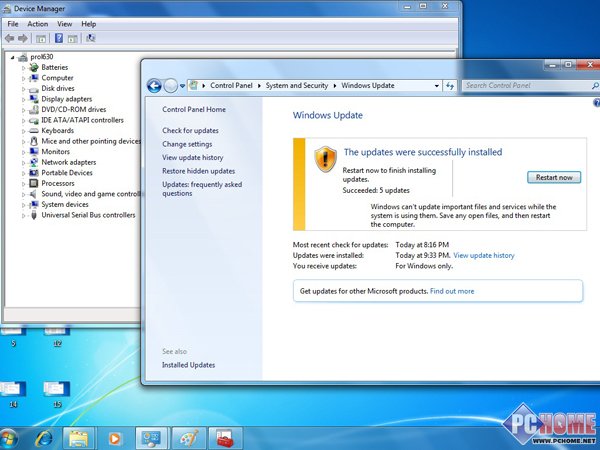Open the Action menu in Device Manager
This screenshot has width=600, height=450.
38,24
